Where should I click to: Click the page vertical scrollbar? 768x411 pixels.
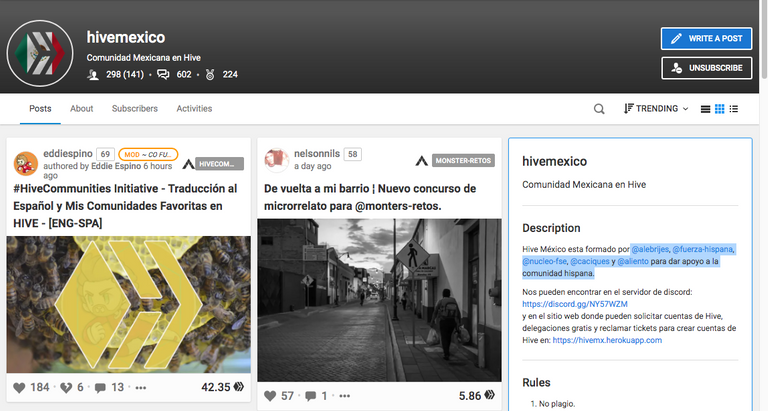(764, 39)
